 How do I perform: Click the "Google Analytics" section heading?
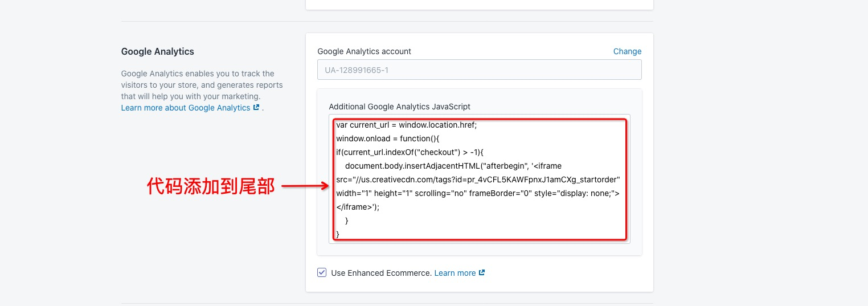tap(157, 51)
